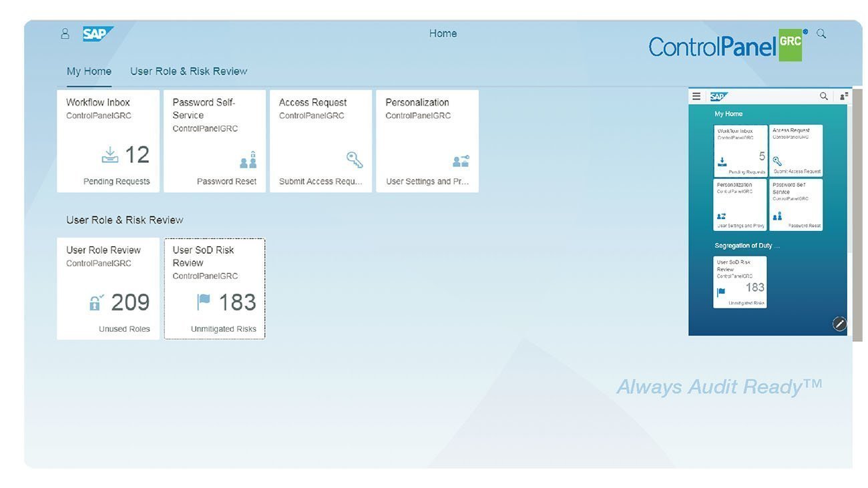The width and height of the screenshot is (868, 488).
Task: Click the people-lock icon on large Password Self-Service tile
Action: (248, 160)
